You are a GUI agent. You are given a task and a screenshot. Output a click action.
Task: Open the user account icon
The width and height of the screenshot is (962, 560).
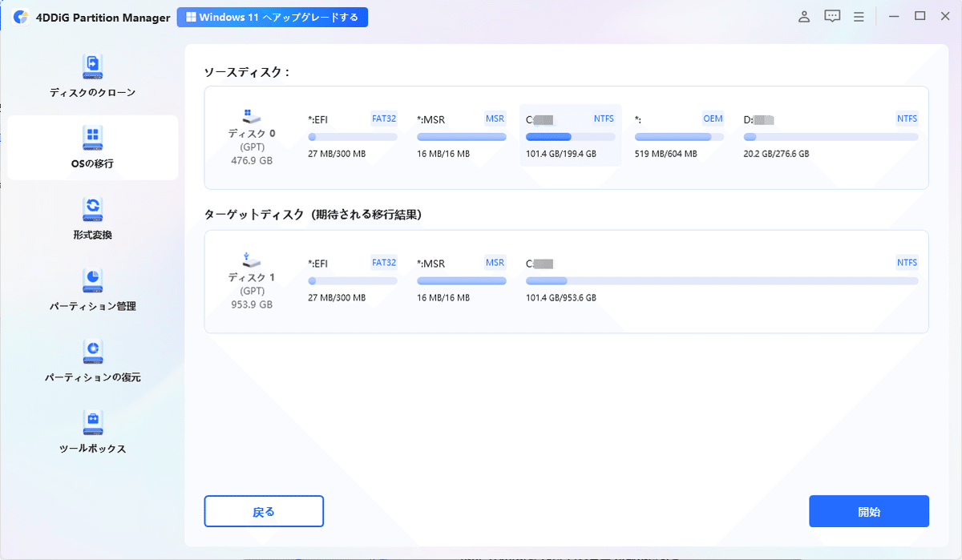[804, 17]
